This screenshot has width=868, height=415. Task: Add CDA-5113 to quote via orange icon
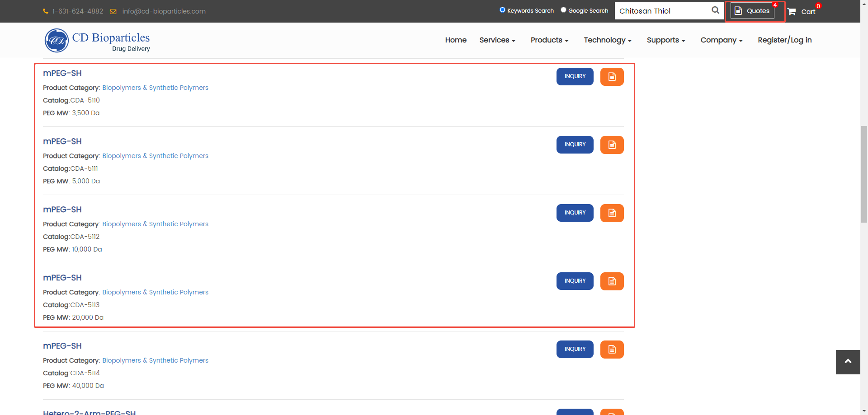pos(612,281)
